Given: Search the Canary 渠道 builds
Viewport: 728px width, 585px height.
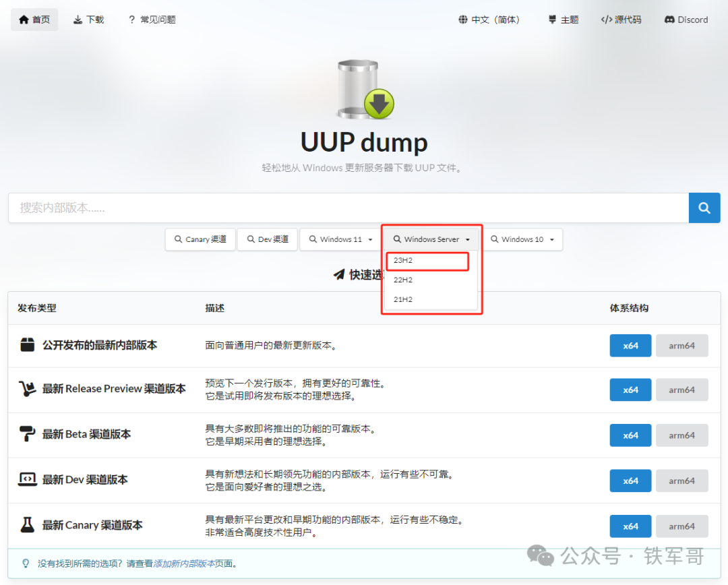Looking at the screenshot, I should pos(201,239).
